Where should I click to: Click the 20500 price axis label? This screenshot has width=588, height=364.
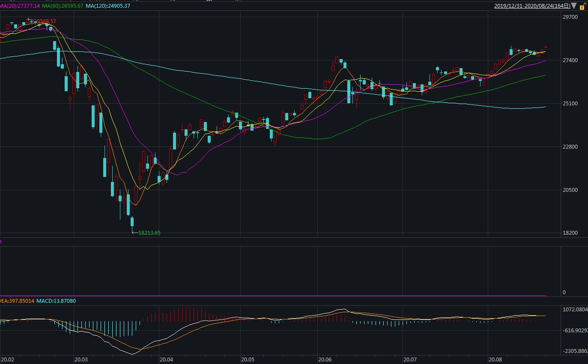coord(570,190)
